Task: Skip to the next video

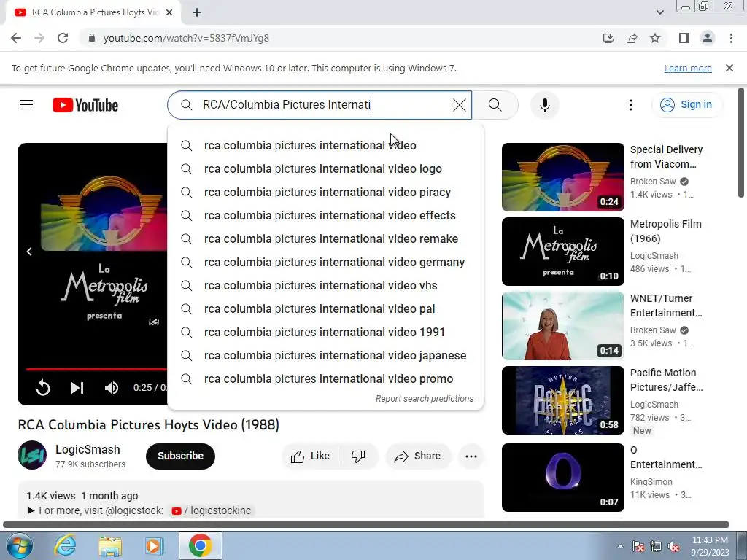Action: click(x=77, y=388)
